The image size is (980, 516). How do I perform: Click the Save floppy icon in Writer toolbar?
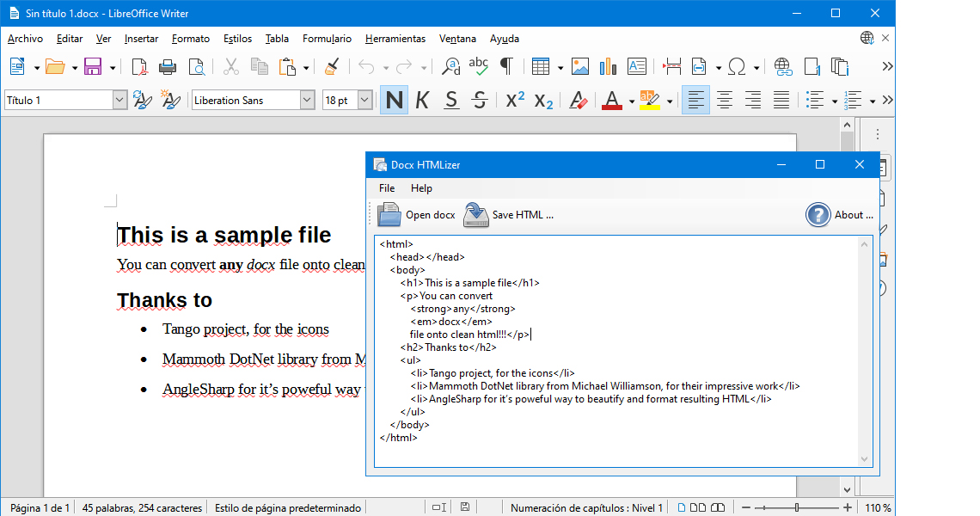click(93, 66)
